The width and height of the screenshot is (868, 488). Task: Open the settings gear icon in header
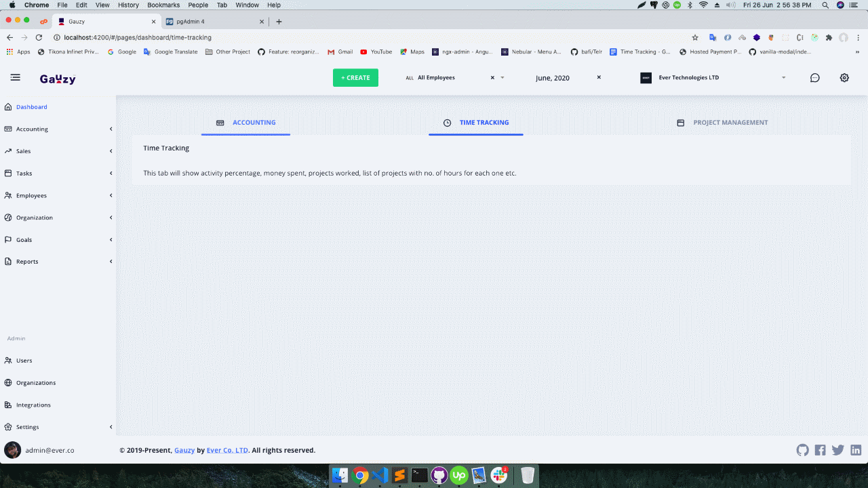pos(844,78)
